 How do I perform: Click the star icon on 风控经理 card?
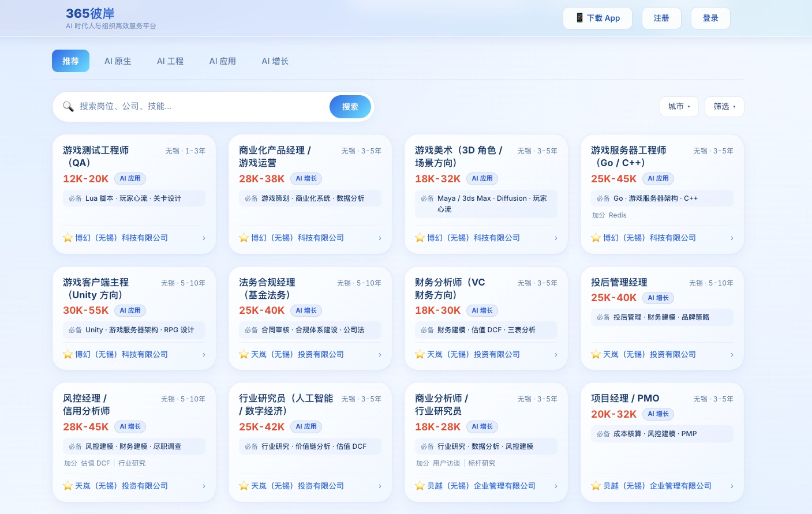(x=68, y=486)
